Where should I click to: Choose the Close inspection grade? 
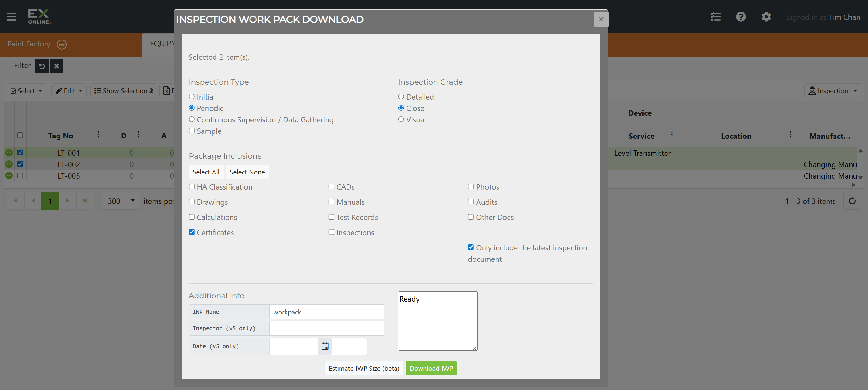[401, 108]
